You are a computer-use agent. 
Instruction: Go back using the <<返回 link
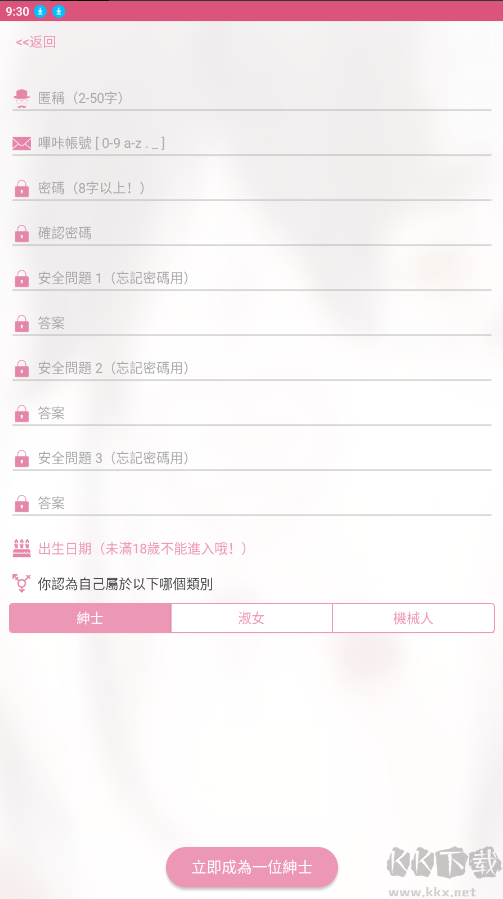tap(36, 42)
